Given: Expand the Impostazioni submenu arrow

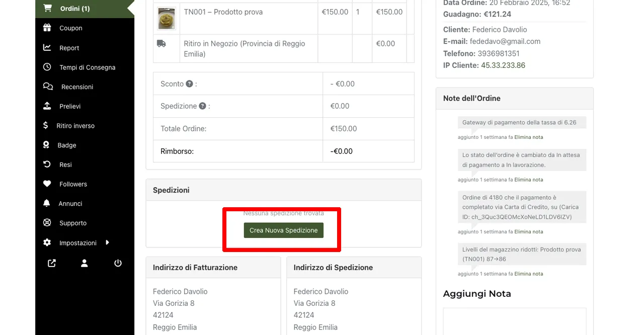Looking at the screenshot, I should [x=107, y=242].
